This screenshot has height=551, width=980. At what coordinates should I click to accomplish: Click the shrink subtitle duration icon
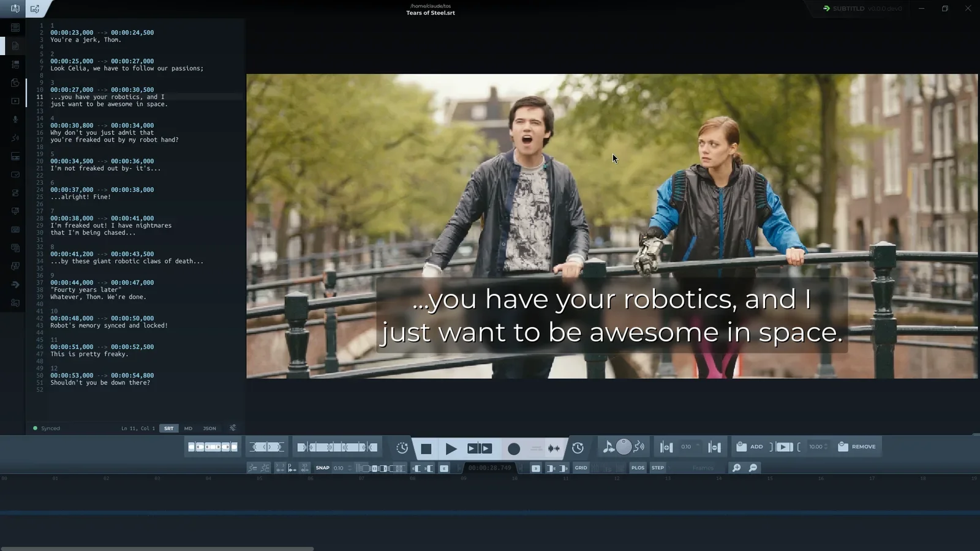click(714, 447)
